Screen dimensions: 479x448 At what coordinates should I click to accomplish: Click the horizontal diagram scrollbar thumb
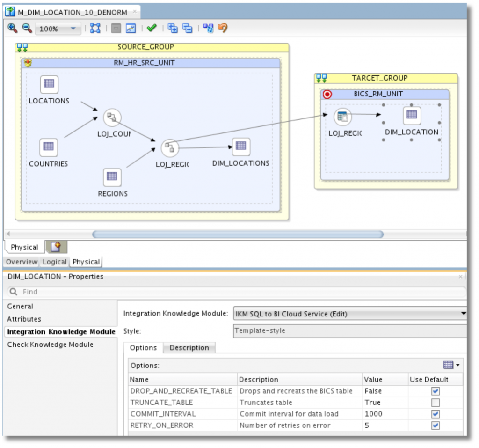pos(238,235)
